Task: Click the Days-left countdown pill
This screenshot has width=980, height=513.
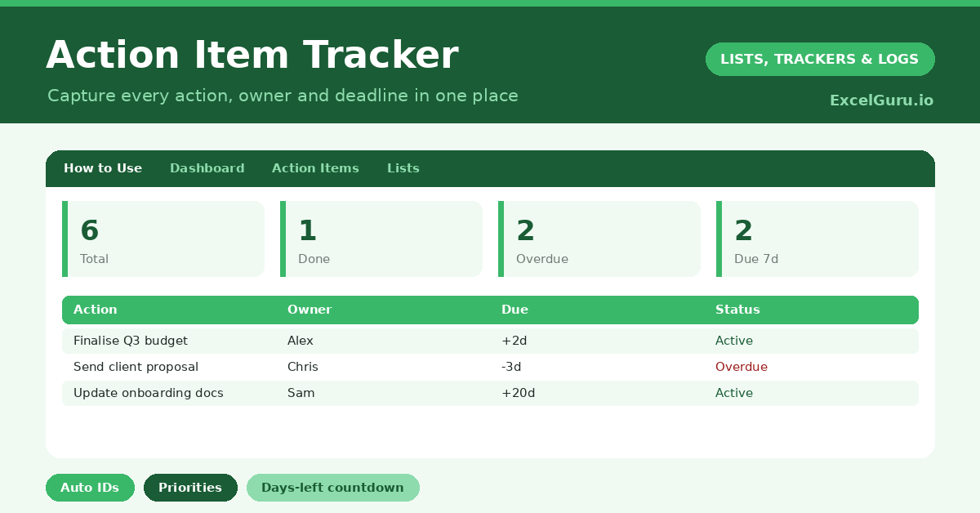Action: tap(332, 488)
